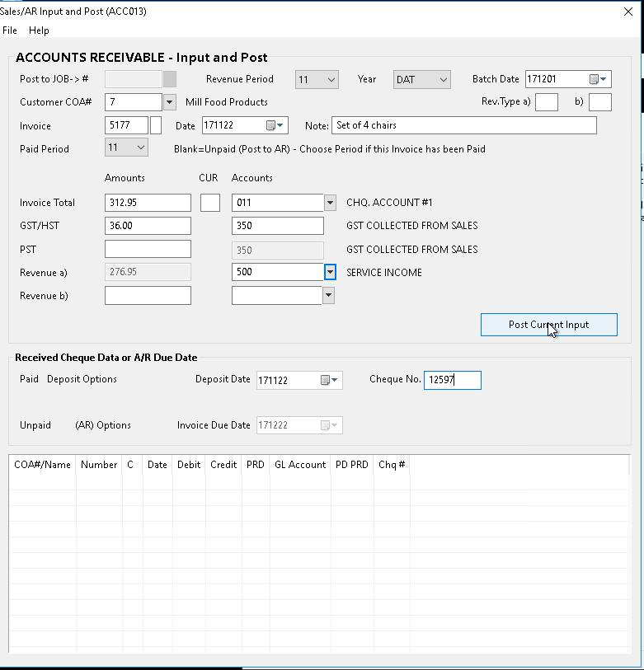644x670 pixels.
Task: Click the Chq # column header
Action: [392, 465]
